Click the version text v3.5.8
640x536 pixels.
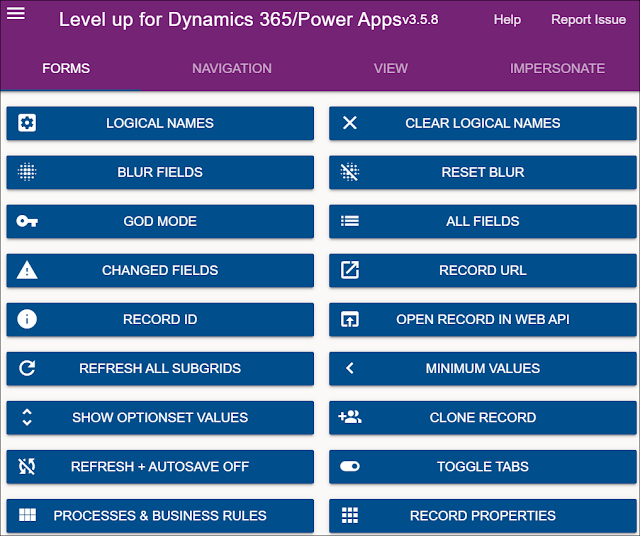click(x=420, y=20)
